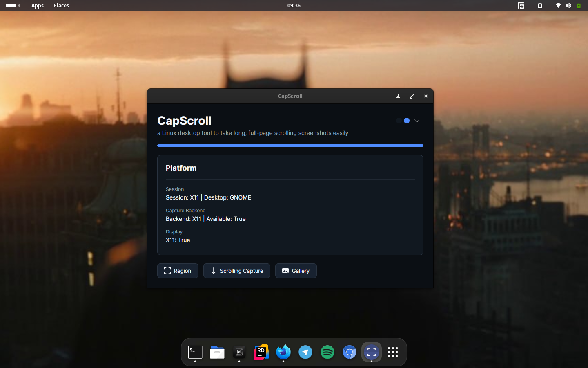Open the Gallery

pyautogui.click(x=296, y=271)
